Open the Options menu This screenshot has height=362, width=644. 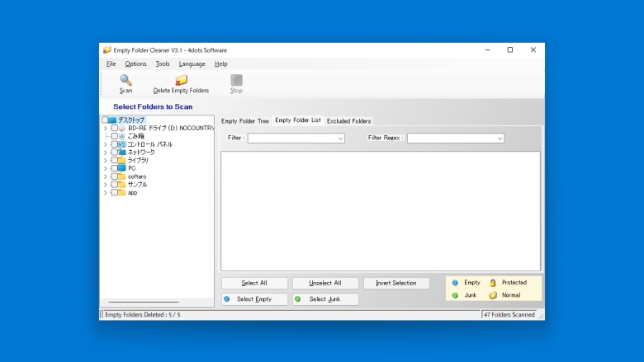[135, 64]
